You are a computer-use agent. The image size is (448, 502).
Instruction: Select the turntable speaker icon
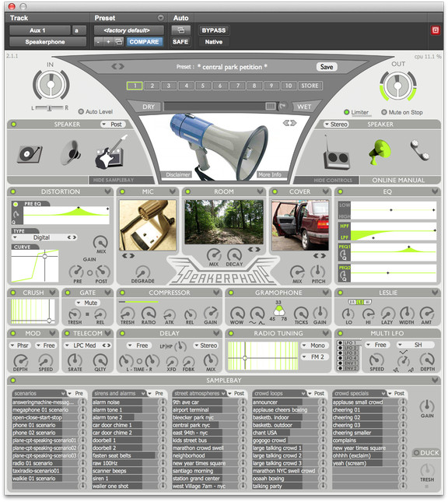click(30, 154)
